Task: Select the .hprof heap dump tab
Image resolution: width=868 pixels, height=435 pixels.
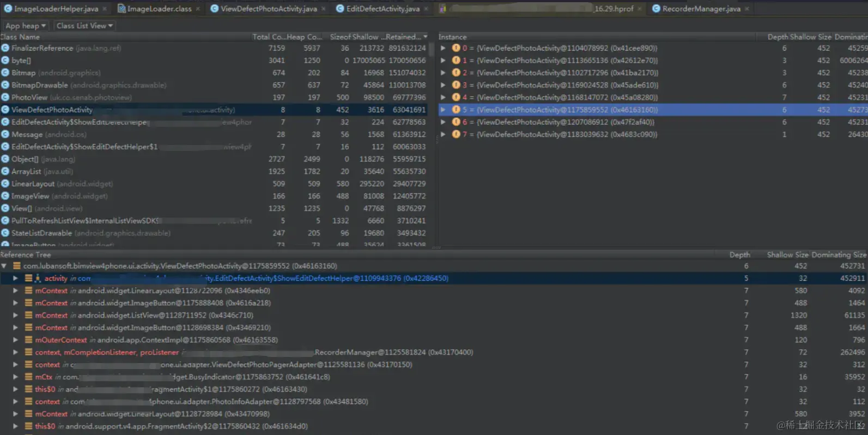Action: (x=539, y=9)
